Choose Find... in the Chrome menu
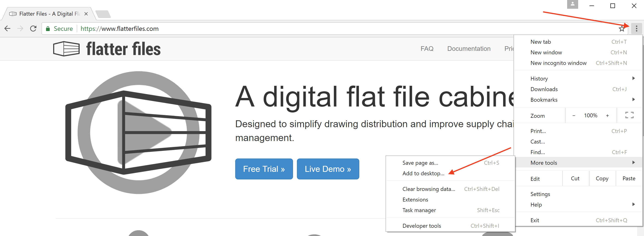The image size is (644, 236). tap(578, 152)
